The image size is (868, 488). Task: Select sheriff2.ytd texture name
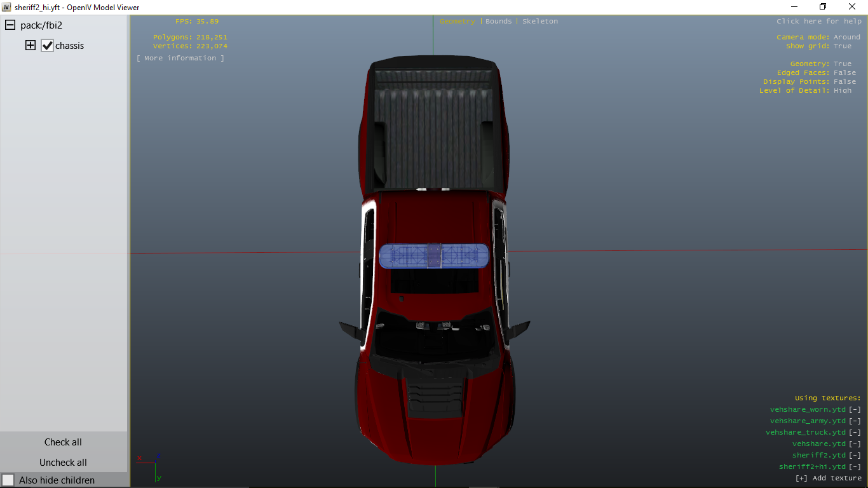click(819, 456)
